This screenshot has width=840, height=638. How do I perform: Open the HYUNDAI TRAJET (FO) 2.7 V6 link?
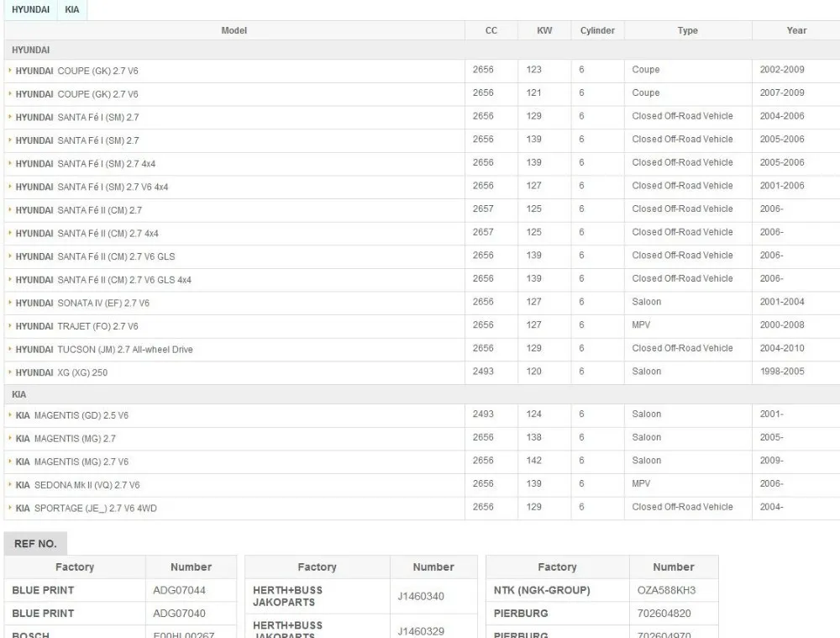pyautogui.click(x=76, y=326)
